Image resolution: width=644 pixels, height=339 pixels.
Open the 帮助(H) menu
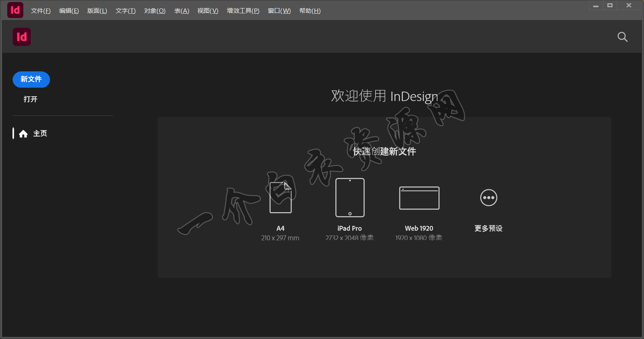tap(310, 11)
